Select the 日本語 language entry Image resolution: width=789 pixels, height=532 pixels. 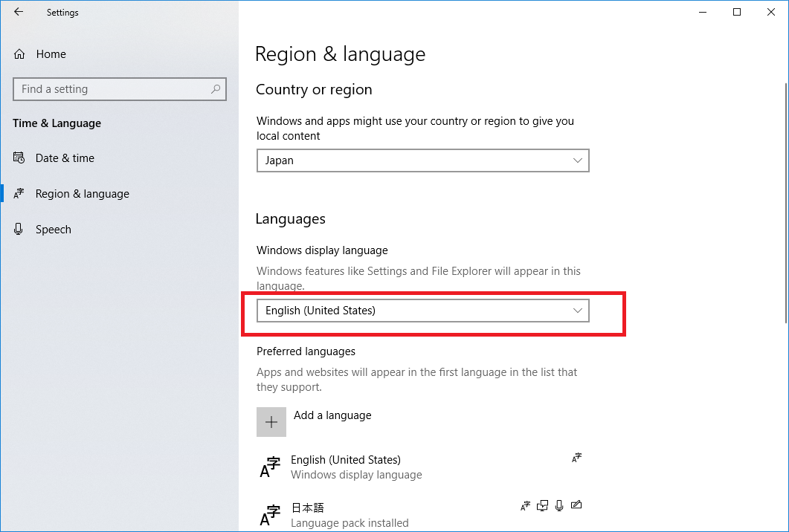[421, 515]
